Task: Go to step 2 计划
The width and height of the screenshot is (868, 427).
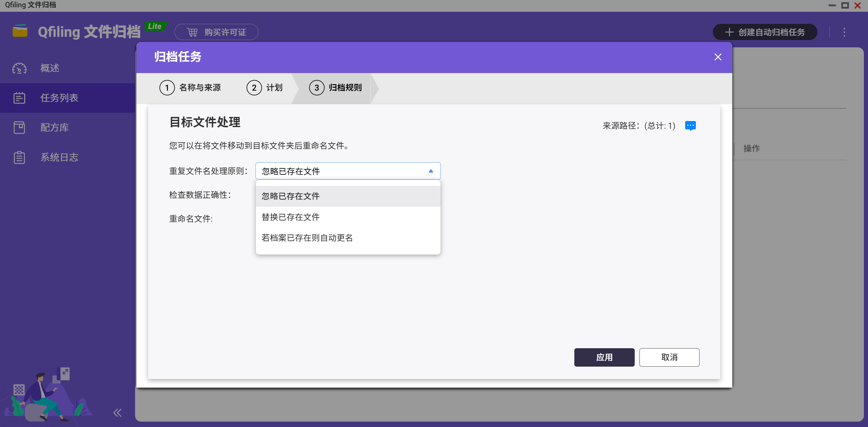Action: click(x=265, y=88)
